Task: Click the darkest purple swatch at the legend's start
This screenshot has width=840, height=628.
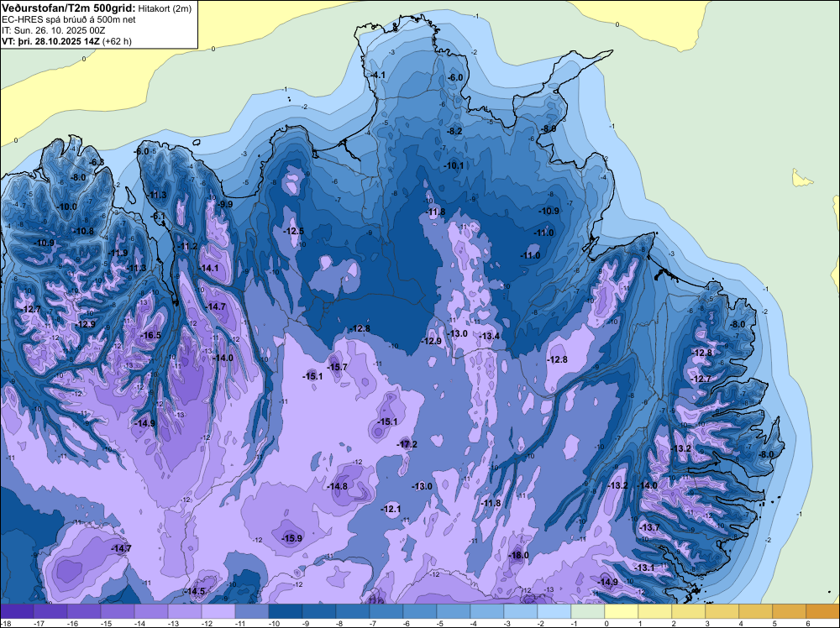Action: (17, 611)
